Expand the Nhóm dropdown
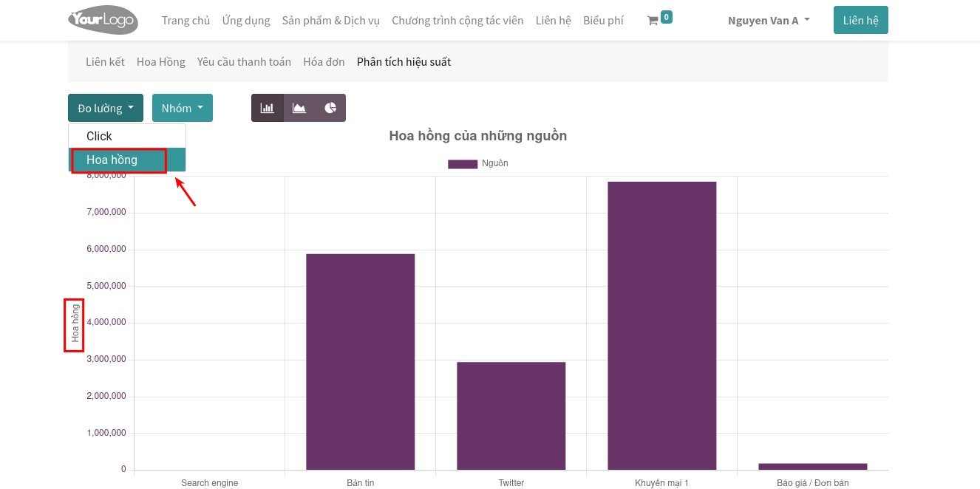The image size is (980, 489). pyautogui.click(x=183, y=108)
